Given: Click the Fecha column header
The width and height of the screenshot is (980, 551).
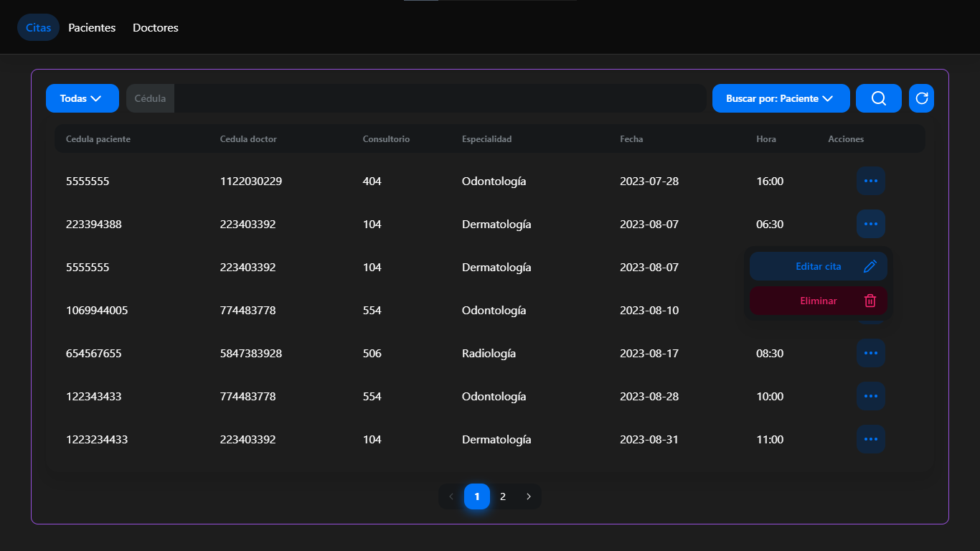Looking at the screenshot, I should pos(631,139).
